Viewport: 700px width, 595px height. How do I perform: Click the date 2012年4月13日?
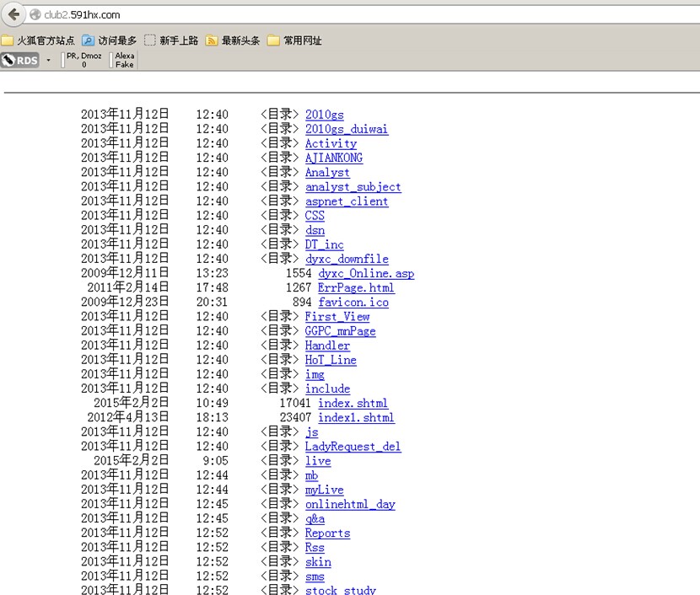[x=128, y=417]
